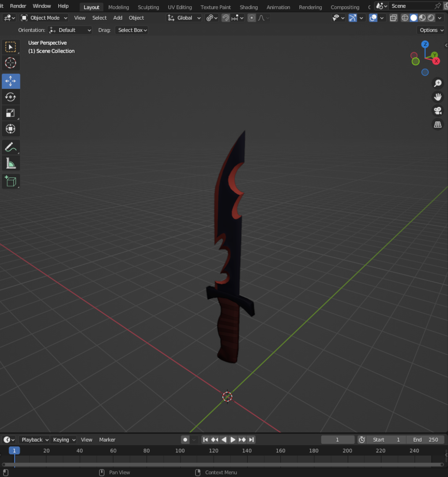The width and height of the screenshot is (448, 477).
Task: Switch to solid shading
Action: tap(414, 18)
